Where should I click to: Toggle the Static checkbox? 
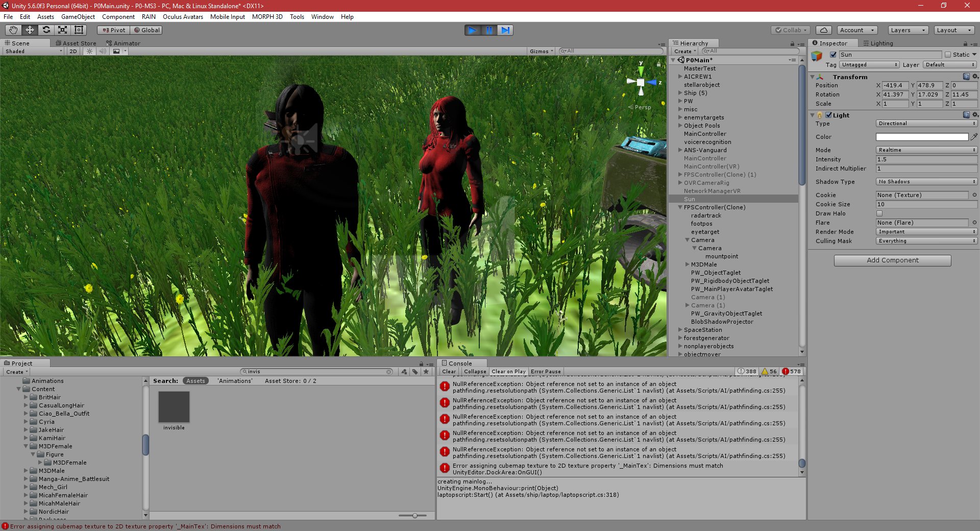coord(948,55)
